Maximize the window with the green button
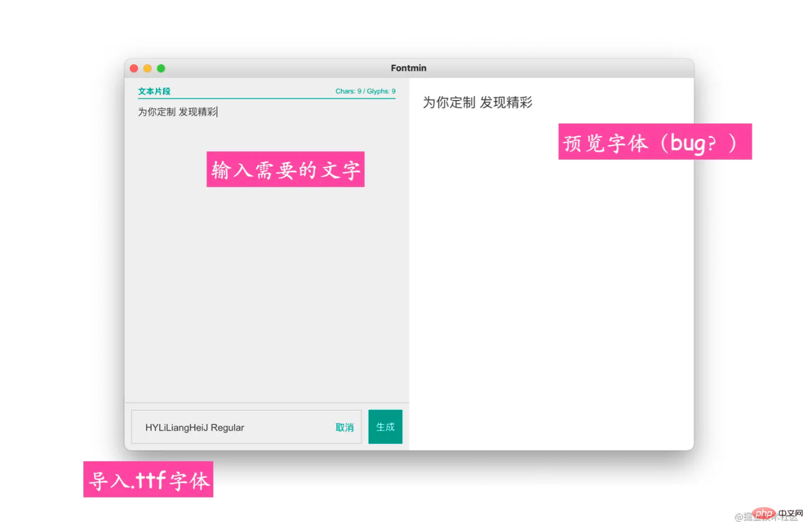 pyautogui.click(x=161, y=68)
